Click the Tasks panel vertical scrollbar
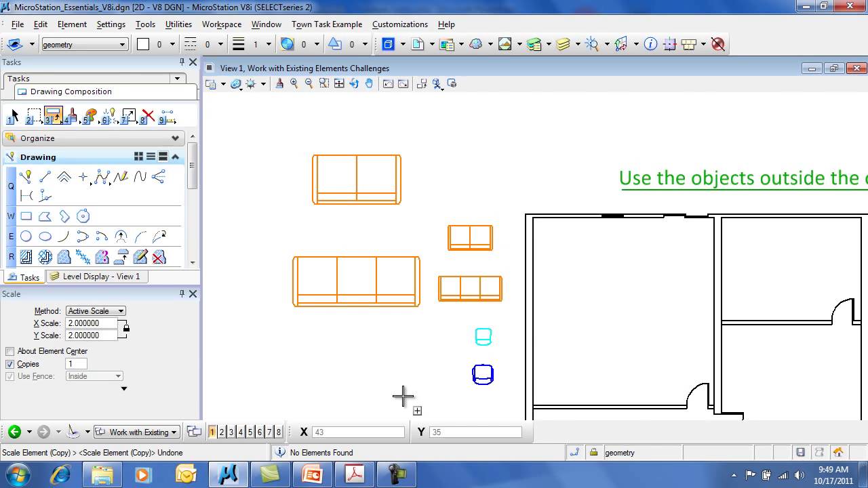This screenshot has height=488, width=868. point(193,200)
